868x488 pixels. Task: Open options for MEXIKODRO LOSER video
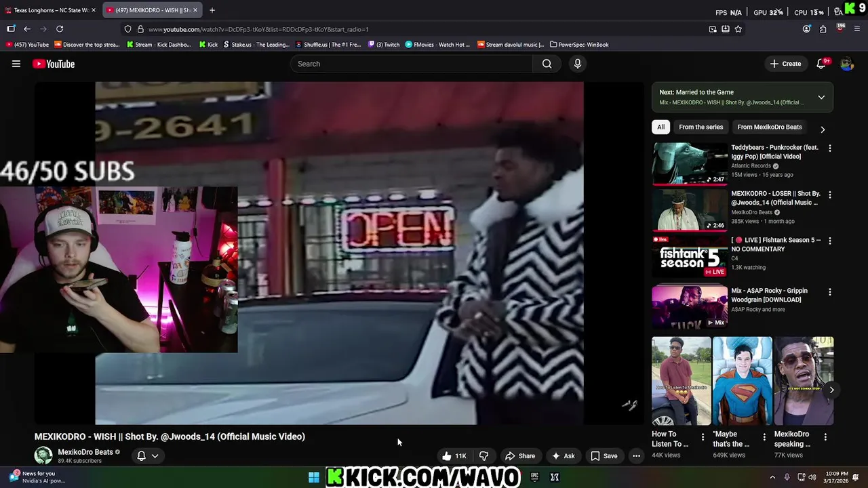(x=829, y=195)
